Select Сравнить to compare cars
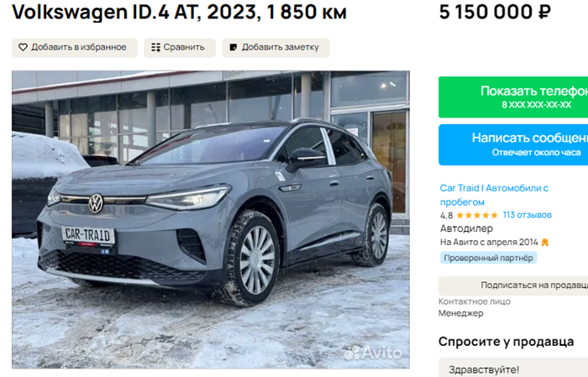 pos(180,48)
